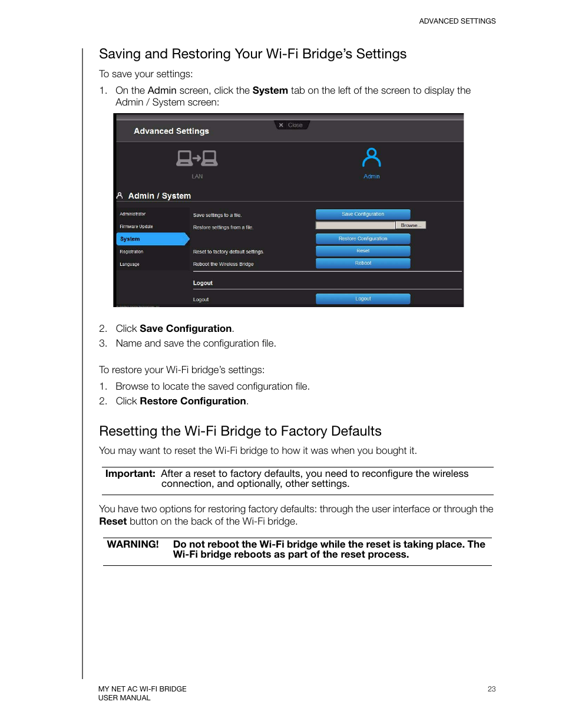
Task: Click 'Restore settings from a file.' label
Action: tap(223, 227)
